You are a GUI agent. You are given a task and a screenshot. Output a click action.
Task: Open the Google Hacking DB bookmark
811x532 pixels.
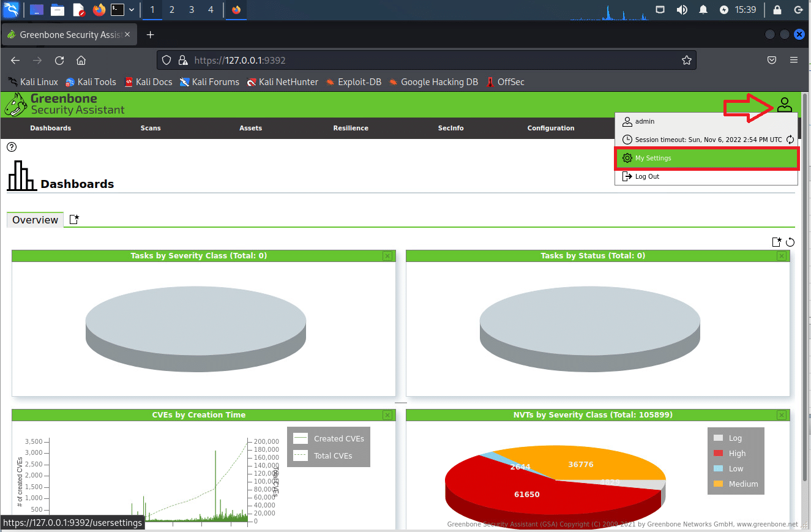tap(433, 82)
